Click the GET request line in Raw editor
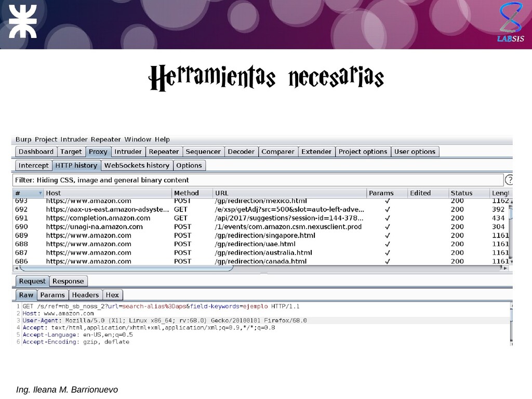 (x=161, y=307)
